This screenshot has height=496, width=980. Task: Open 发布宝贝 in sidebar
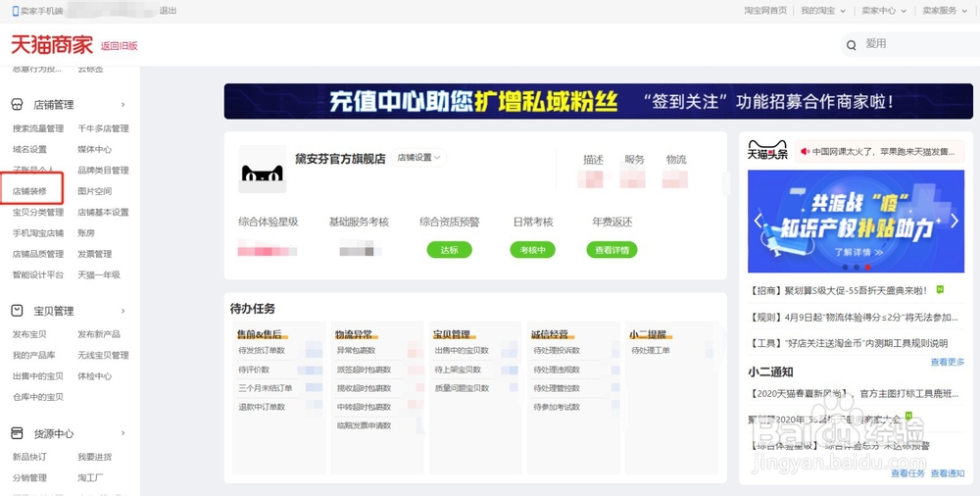(30, 334)
